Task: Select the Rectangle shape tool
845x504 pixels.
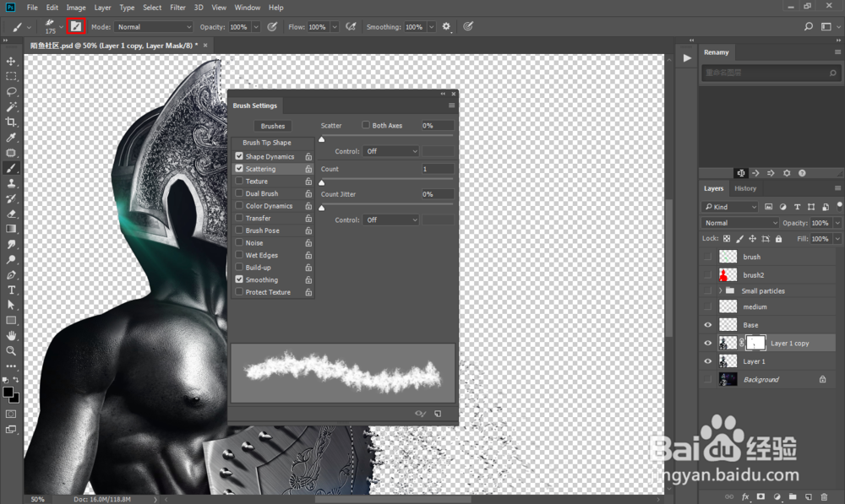Action: tap(11, 321)
